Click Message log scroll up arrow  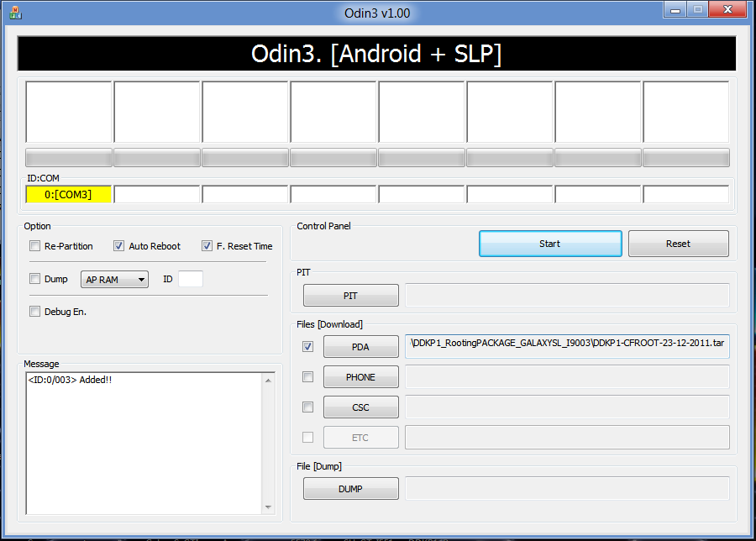(x=269, y=381)
